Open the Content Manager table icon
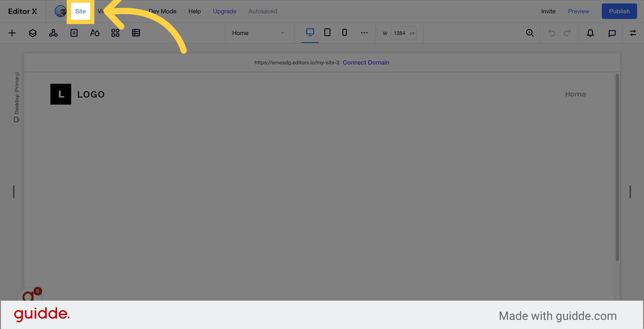 pos(136,33)
